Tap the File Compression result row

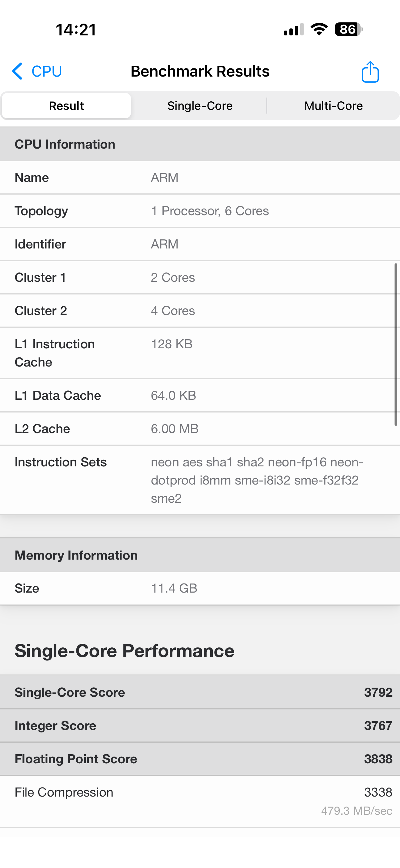click(x=200, y=801)
